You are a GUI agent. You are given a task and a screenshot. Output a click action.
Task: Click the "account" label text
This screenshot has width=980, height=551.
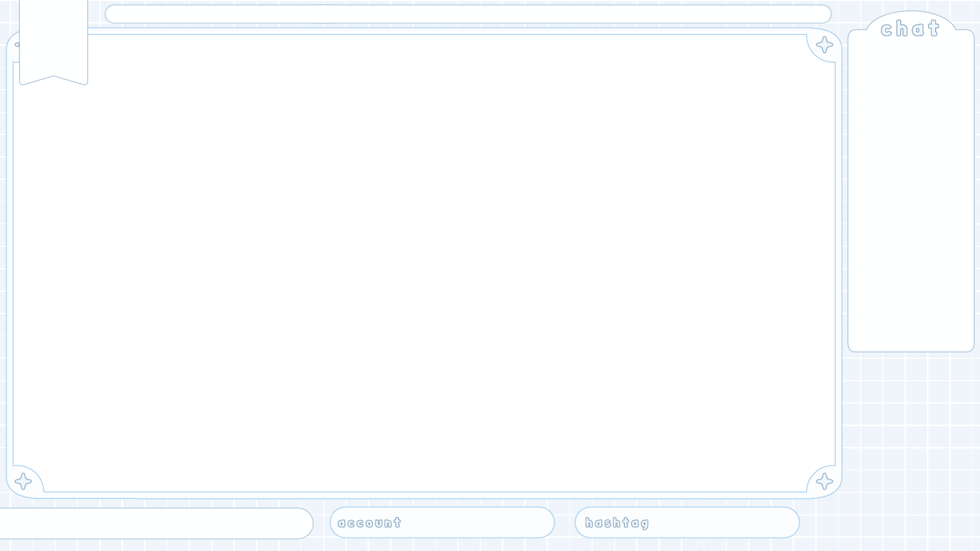coord(370,523)
